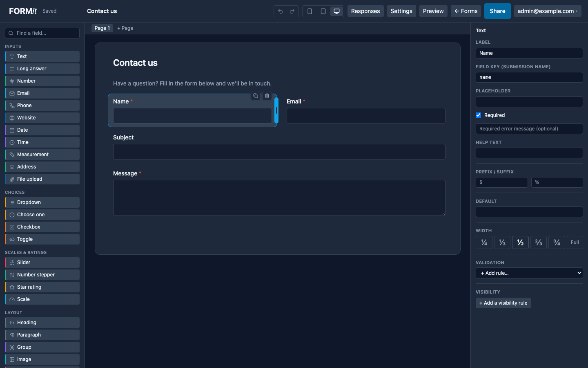Click the Placeholder input in properties
588x368 pixels.
point(529,102)
